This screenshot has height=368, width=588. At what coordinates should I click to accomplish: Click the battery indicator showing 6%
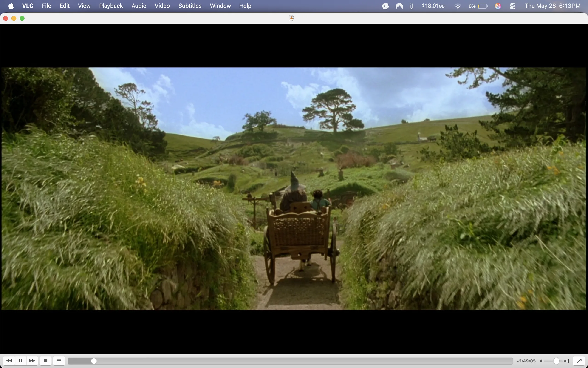point(478,6)
